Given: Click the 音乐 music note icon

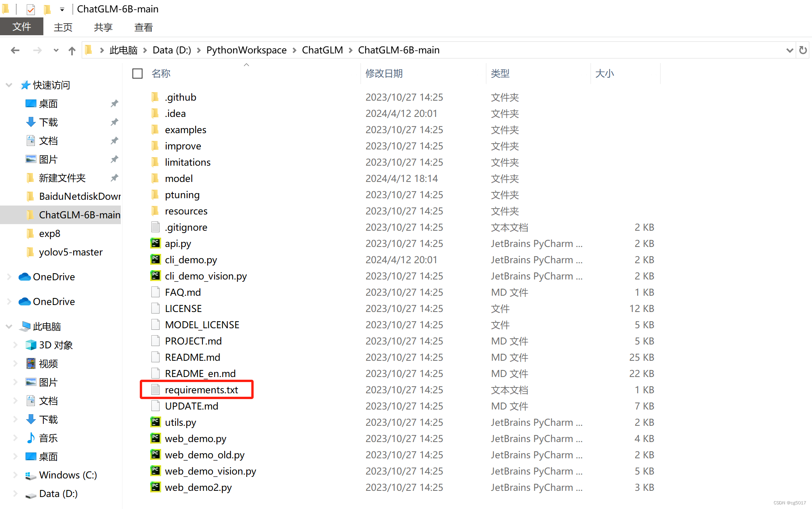Looking at the screenshot, I should point(31,438).
